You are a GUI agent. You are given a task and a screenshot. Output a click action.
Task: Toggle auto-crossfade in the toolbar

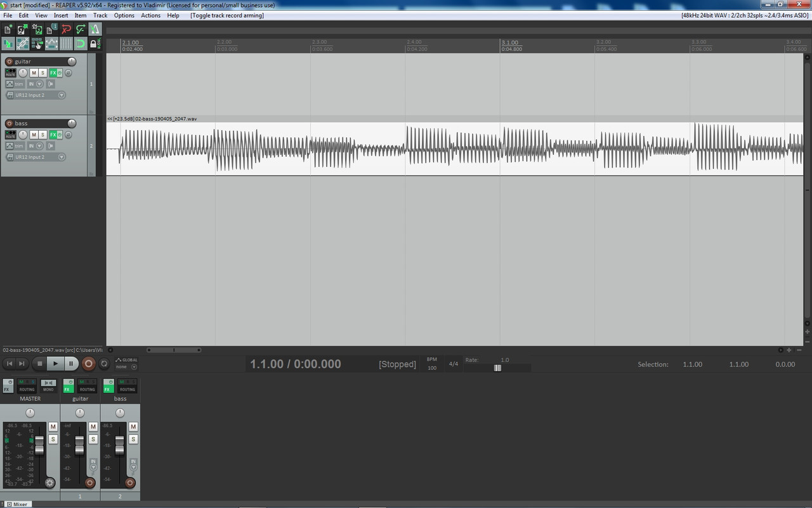tap(8, 44)
